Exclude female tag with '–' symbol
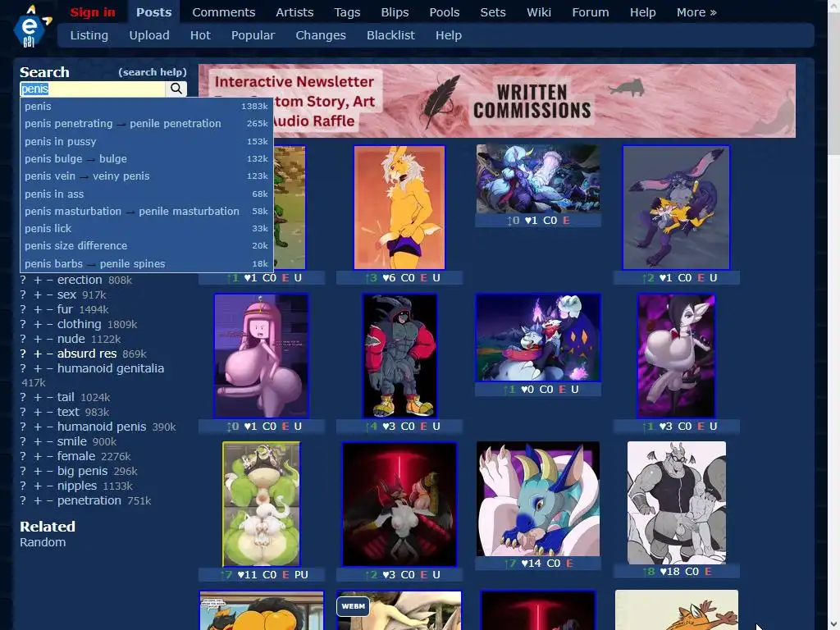Image resolution: width=840 pixels, height=630 pixels. tap(50, 456)
